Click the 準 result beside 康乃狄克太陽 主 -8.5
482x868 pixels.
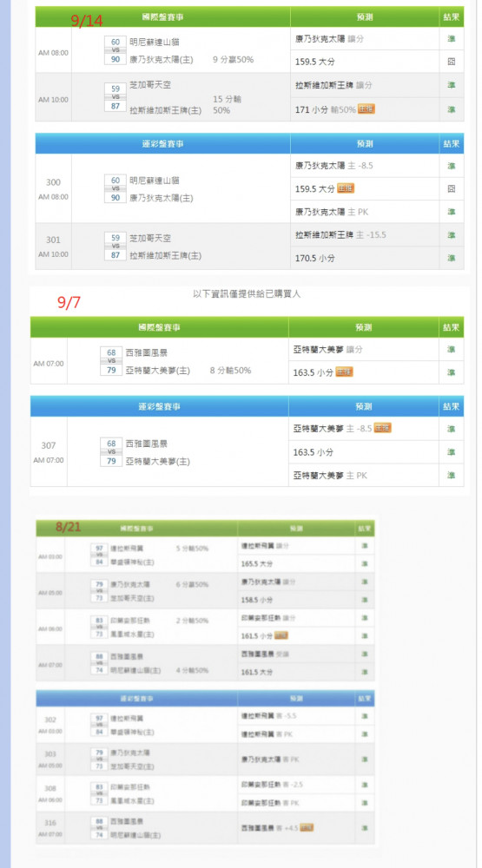coord(452,166)
